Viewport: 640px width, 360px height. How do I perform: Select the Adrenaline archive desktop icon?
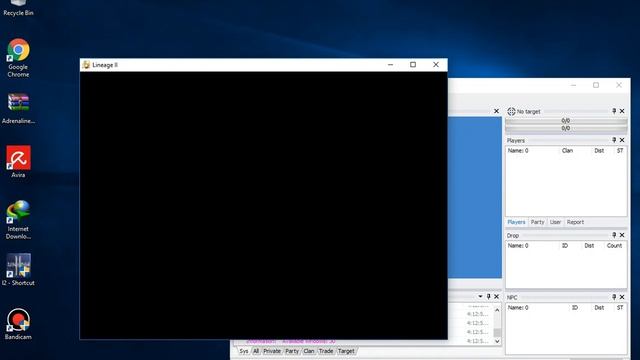[x=18, y=109]
